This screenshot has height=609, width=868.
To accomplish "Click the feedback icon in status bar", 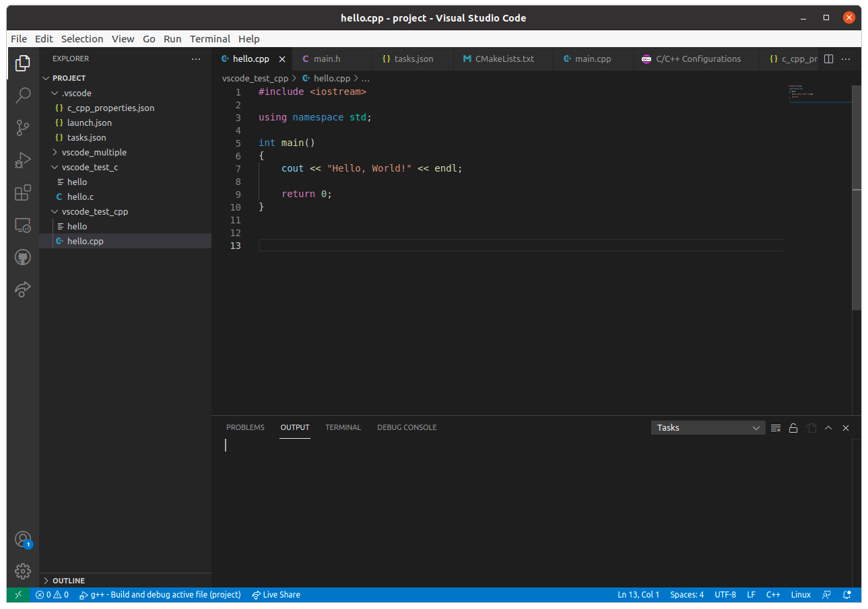I will click(x=826, y=595).
